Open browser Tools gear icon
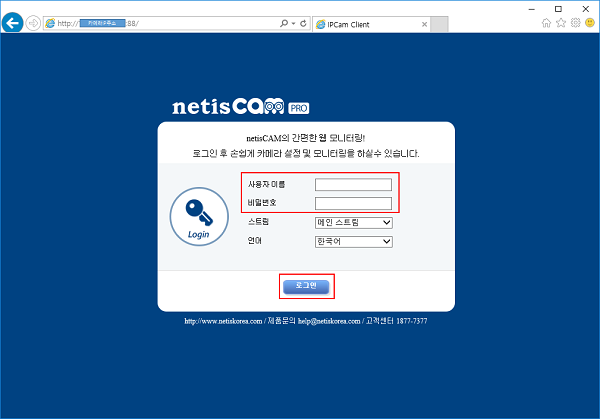The image size is (600, 419). [x=576, y=23]
